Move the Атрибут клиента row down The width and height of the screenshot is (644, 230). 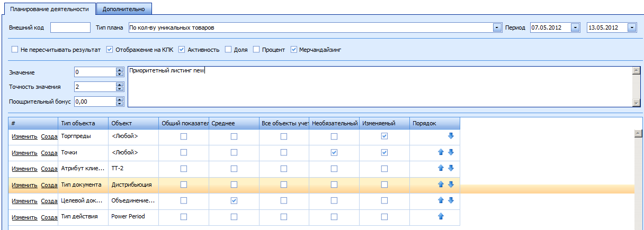[x=451, y=168]
